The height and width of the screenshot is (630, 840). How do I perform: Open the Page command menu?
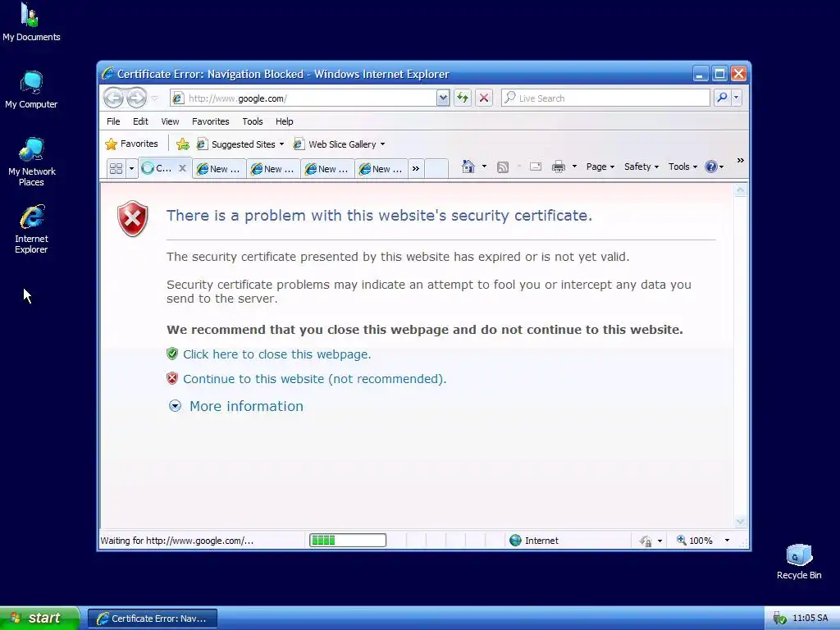(600, 167)
